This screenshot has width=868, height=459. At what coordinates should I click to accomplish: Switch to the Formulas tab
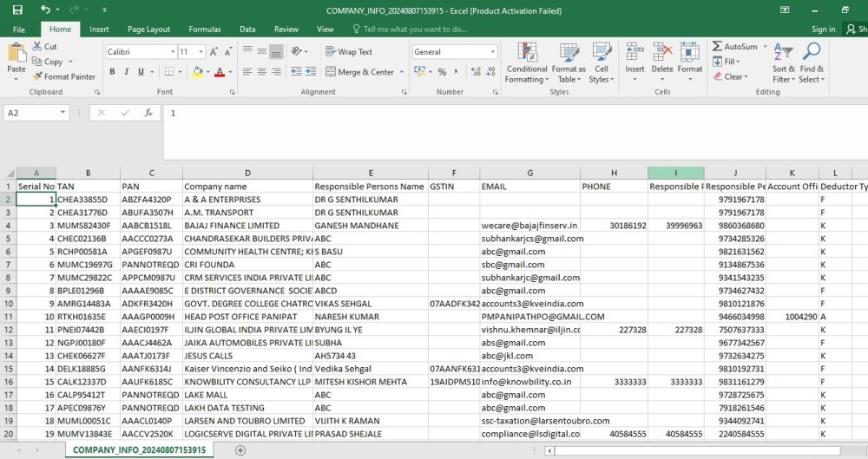point(205,30)
